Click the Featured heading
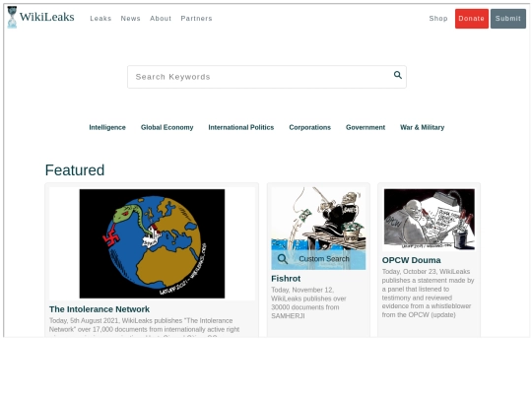532x399 pixels. pos(75,170)
